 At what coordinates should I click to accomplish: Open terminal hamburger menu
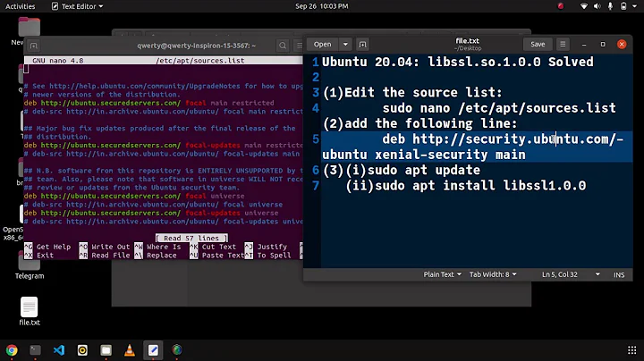300,46
